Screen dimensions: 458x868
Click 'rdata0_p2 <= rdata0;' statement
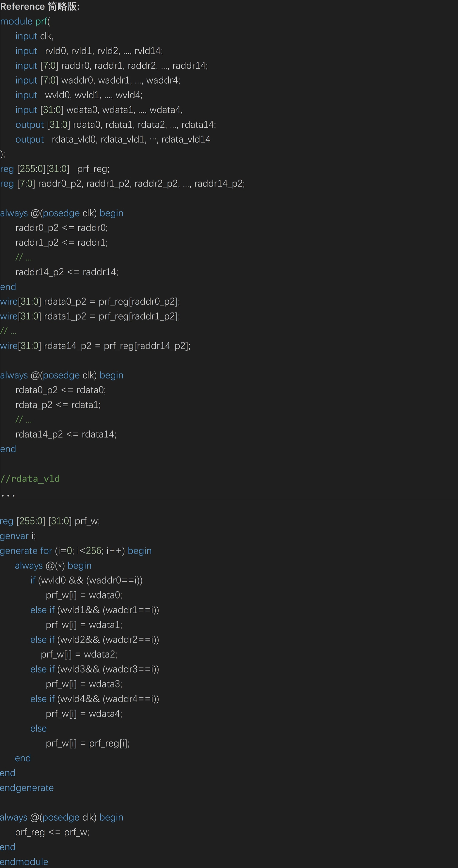pos(61,390)
